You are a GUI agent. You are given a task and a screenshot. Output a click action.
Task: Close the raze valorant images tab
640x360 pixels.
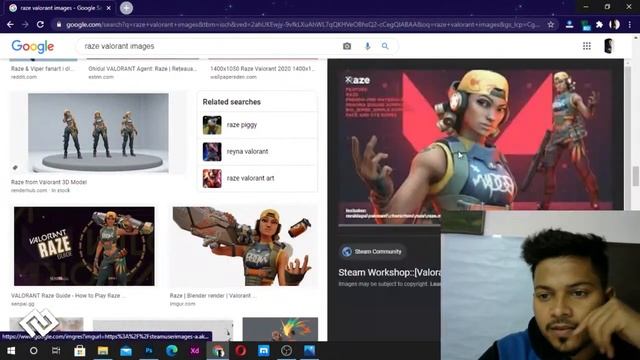pyautogui.click(x=109, y=8)
